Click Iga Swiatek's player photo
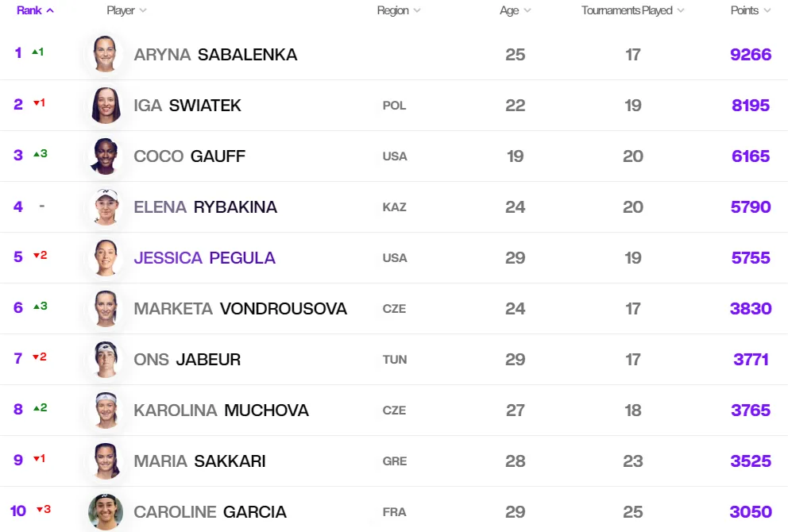This screenshot has height=532, width=788. [105, 105]
